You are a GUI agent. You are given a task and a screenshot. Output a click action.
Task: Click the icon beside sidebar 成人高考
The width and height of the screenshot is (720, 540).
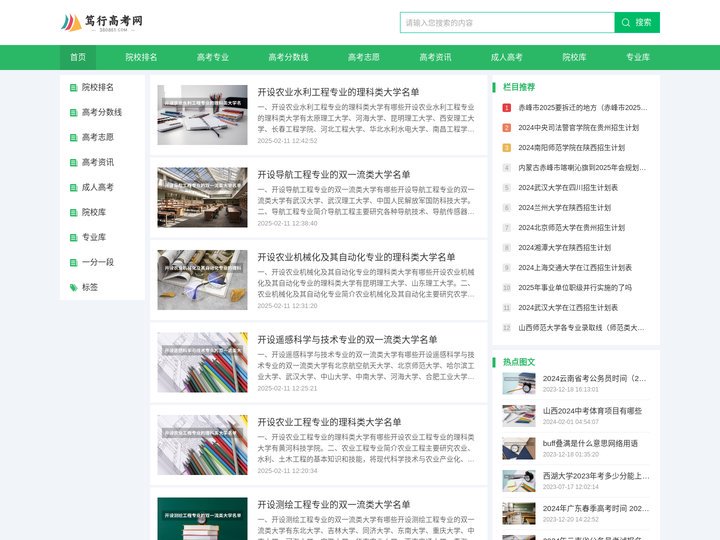[x=73, y=187]
